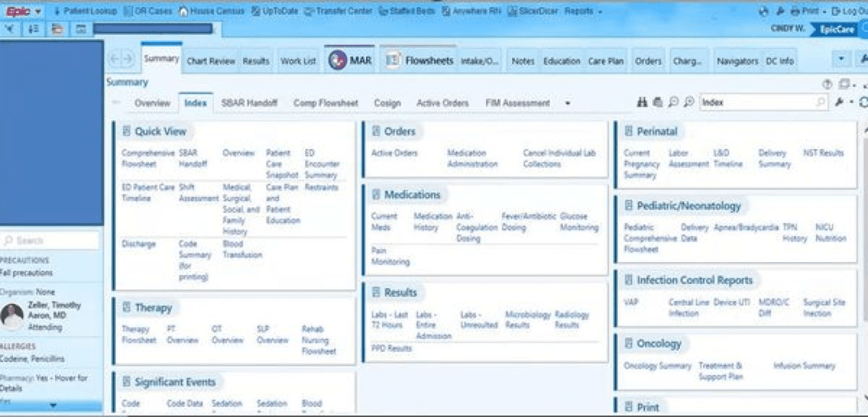The width and height of the screenshot is (868, 417).
Task: Open the Education tab
Action: (561, 61)
